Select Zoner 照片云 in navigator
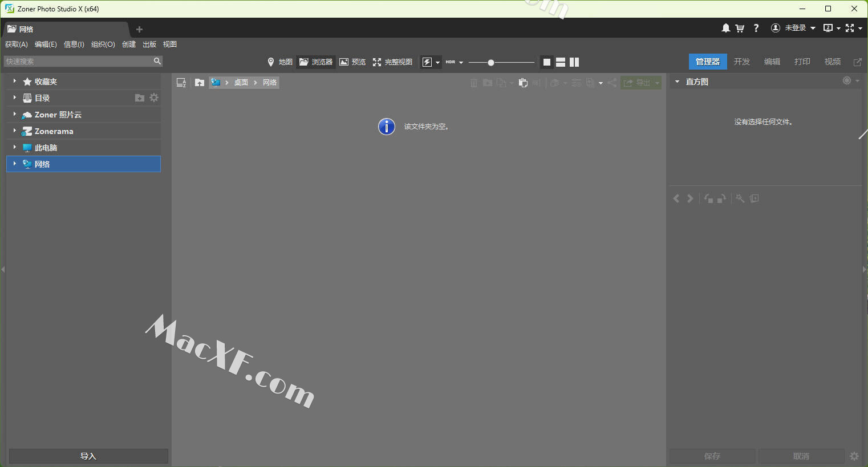Image resolution: width=868 pixels, height=467 pixels. (x=83, y=115)
